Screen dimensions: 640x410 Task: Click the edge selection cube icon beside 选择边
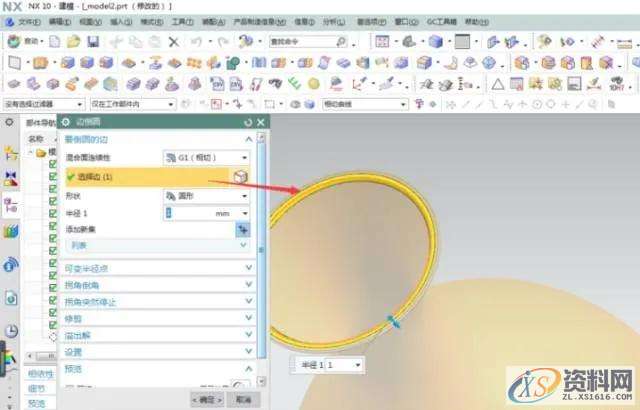[x=240, y=176]
